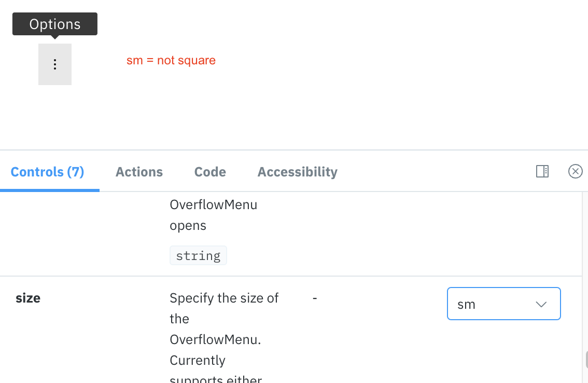Click the sm = not square label text
This screenshot has height=383, width=588.
[x=171, y=60]
